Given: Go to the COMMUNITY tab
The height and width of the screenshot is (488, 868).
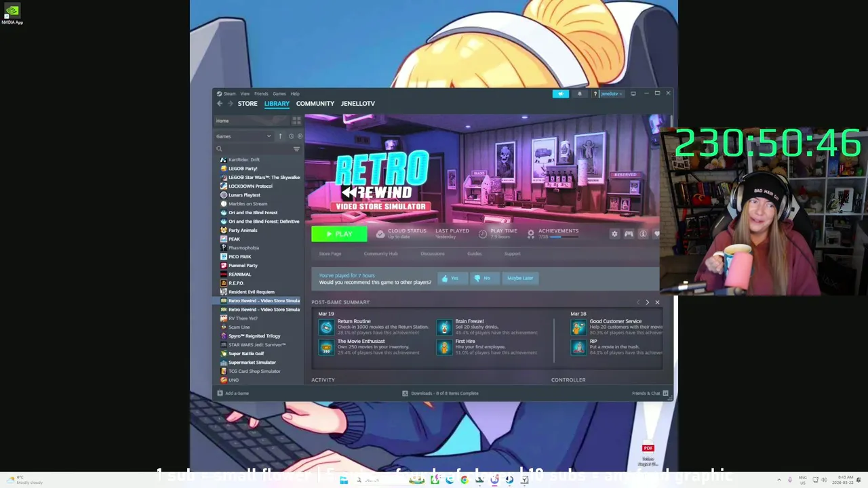Looking at the screenshot, I should pyautogui.click(x=315, y=104).
